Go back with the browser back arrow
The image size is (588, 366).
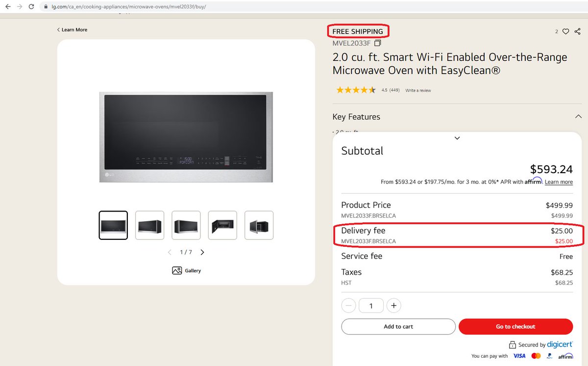coord(8,7)
